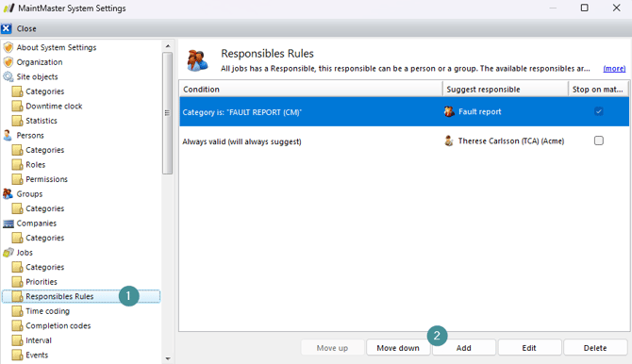Screen dimensions: 632x364
Task: Uncheck Stop on match for Fault report
Action: point(599,111)
